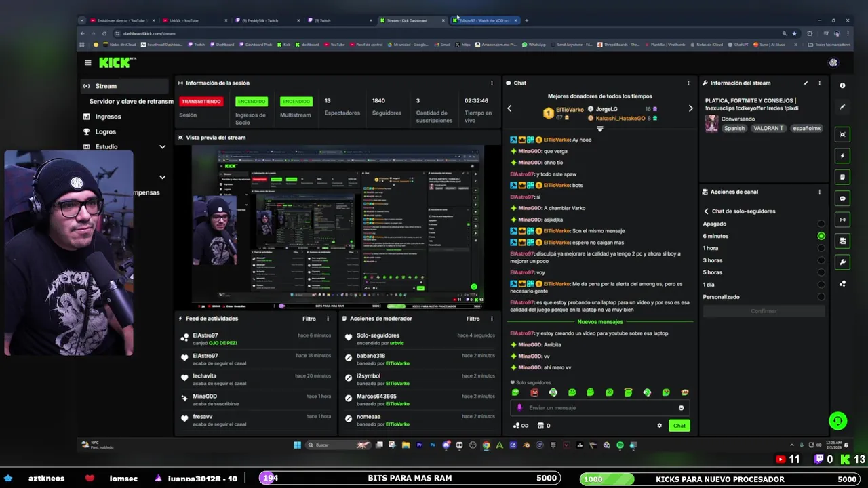The height and width of the screenshot is (488, 868).
Task: Open the green support headset button
Action: 837,421
